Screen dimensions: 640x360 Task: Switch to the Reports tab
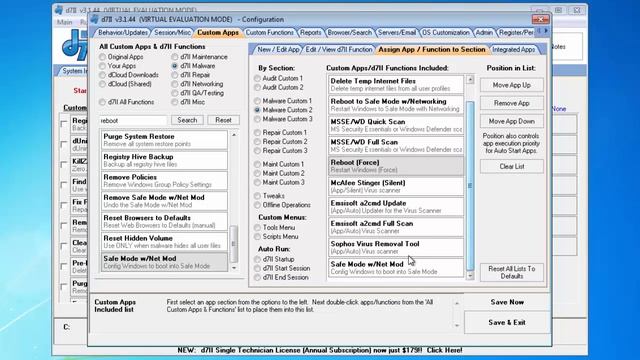pos(310,32)
